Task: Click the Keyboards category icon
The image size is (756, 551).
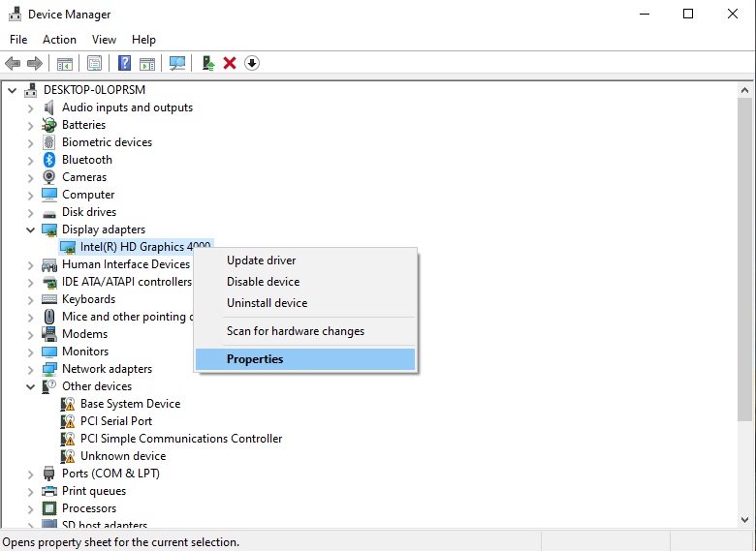Action: coord(49,299)
